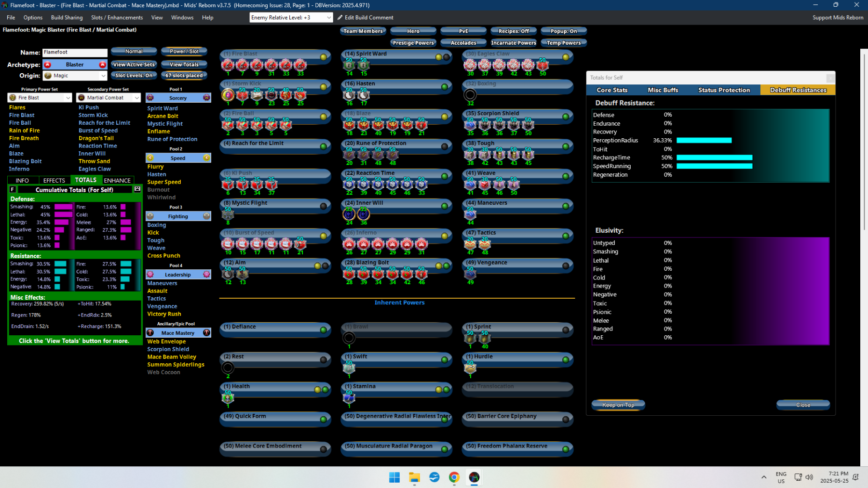Toggle the Defiance inherent power indicator
The width and height of the screenshot is (868, 488).
(324, 330)
